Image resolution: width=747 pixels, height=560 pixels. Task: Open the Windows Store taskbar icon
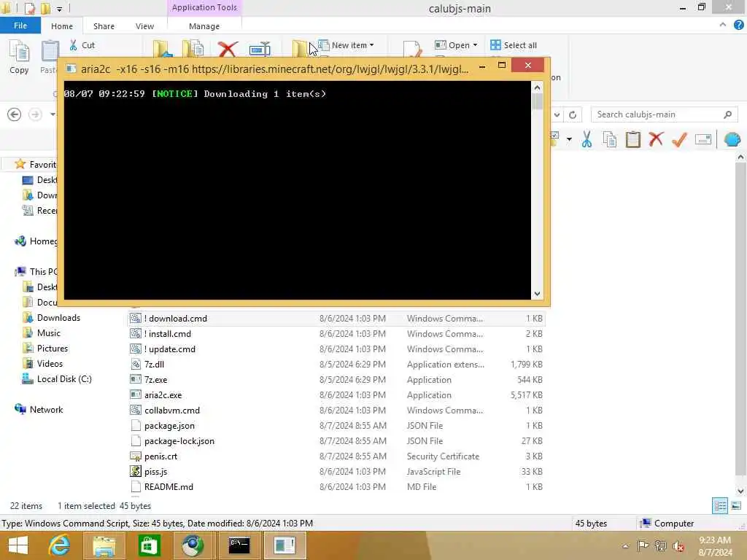(149, 545)
